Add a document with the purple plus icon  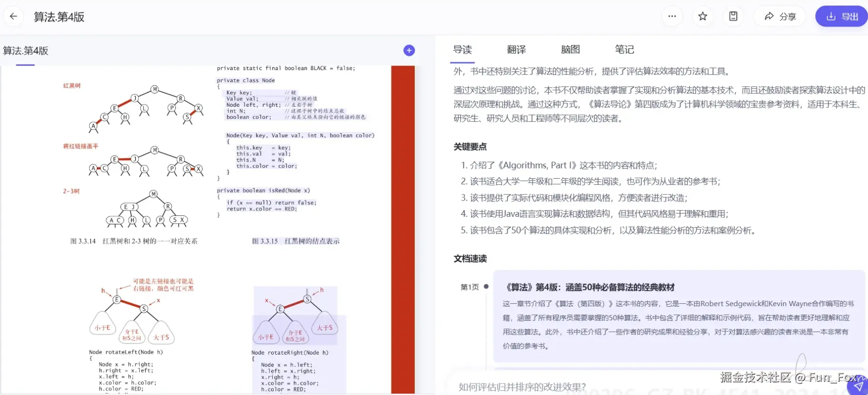(x=409, y=50)
